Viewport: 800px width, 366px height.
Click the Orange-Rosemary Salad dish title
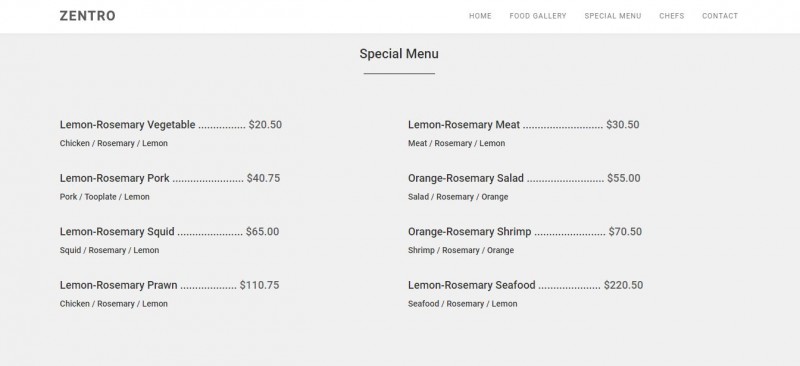point(466,178)
